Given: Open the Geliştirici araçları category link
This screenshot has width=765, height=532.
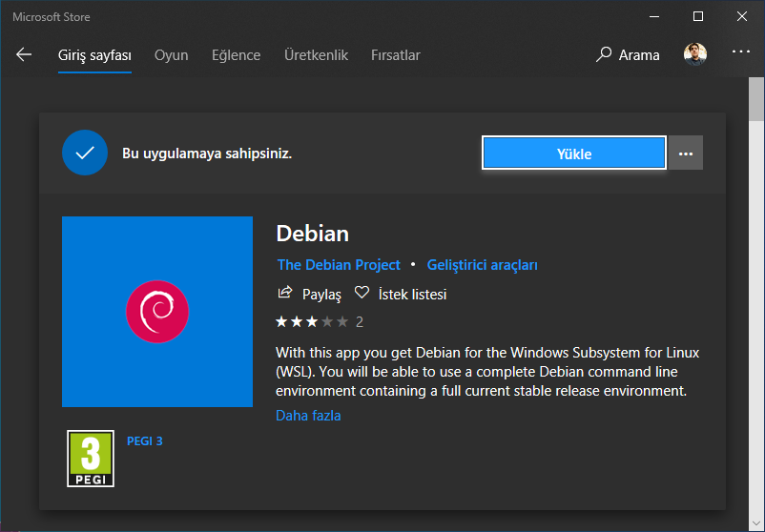Looking at the screenshot, I should click(482, 265).
